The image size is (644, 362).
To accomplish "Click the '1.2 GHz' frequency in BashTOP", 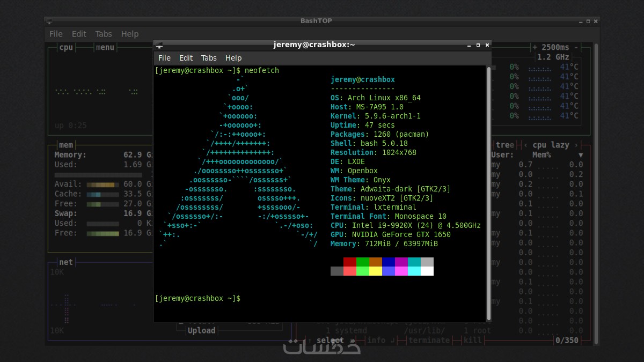I will [x=553, y=57].
